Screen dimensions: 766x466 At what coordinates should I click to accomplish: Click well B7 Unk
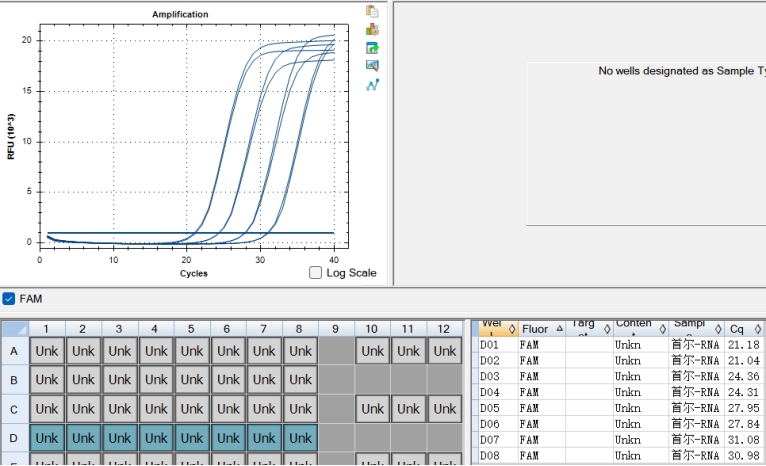(x=264, y=380)
